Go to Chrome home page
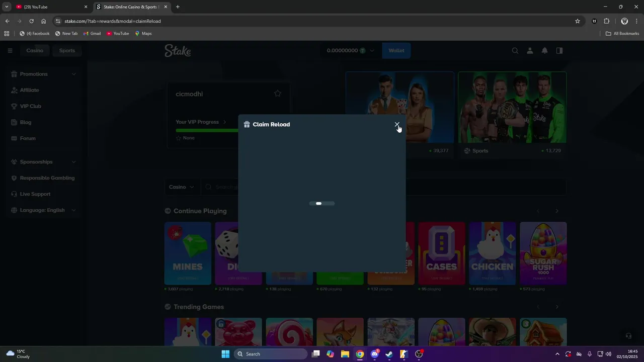This screenshot has width=644, height=362. click(x=44, y=21)
